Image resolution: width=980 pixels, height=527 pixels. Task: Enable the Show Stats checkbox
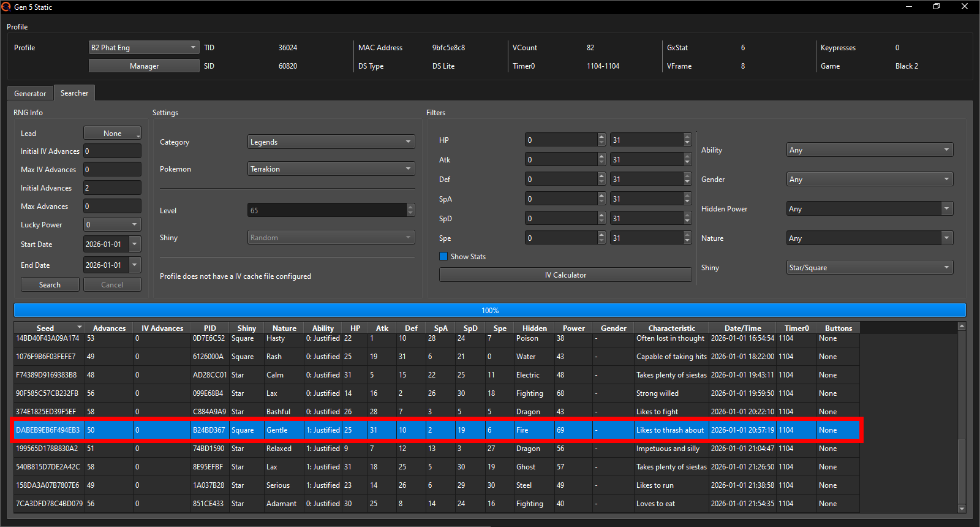click(x=443, y=257)
